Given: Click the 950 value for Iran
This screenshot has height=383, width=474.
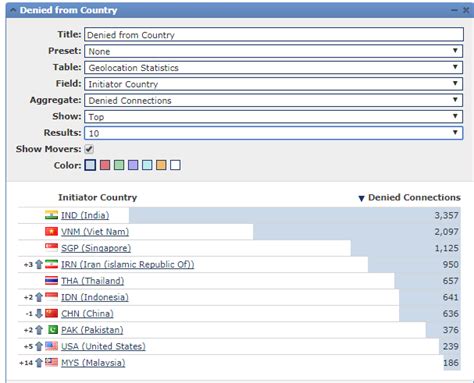Looking at the screenshot, I should point(451,264).
